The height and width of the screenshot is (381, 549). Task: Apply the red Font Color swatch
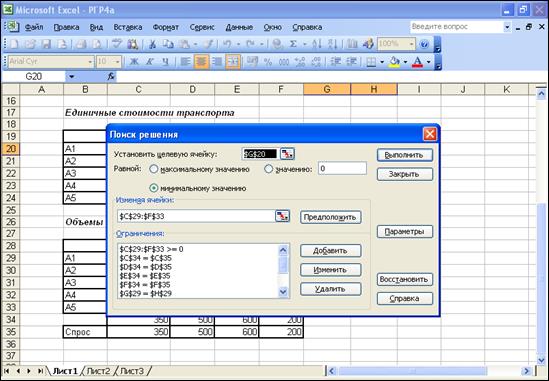pyautogui.click(x=417, y=62)
